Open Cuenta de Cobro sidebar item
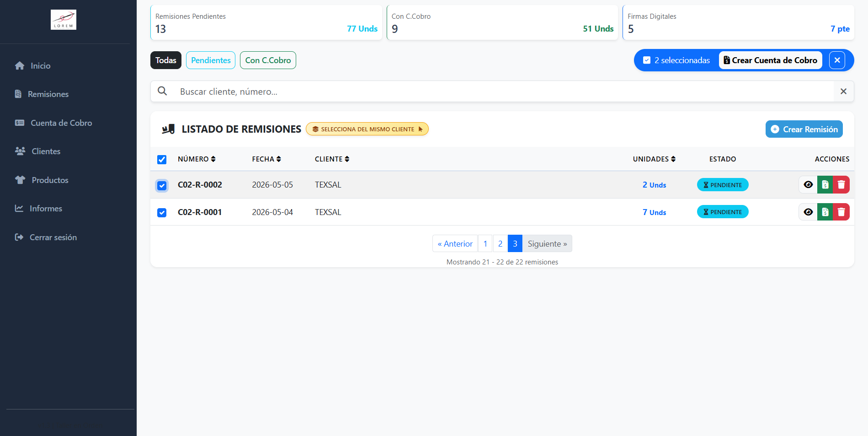Viewport: 868px width, 436px height. point(53,123)
